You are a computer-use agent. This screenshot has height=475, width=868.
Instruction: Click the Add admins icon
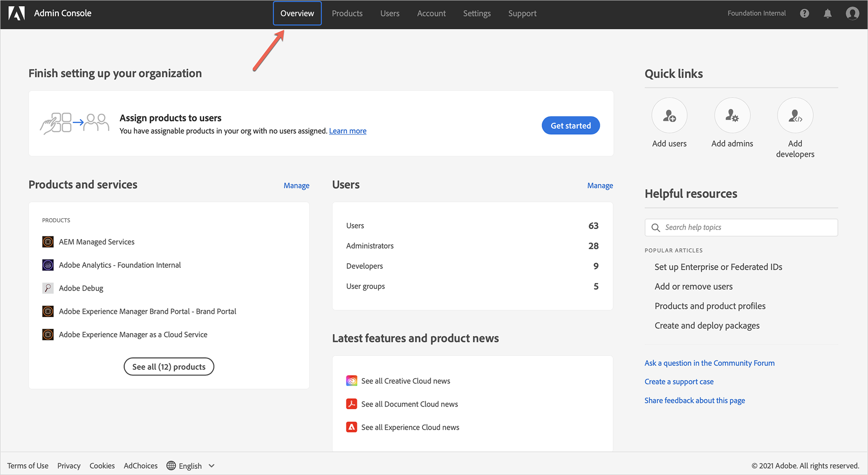732,115
